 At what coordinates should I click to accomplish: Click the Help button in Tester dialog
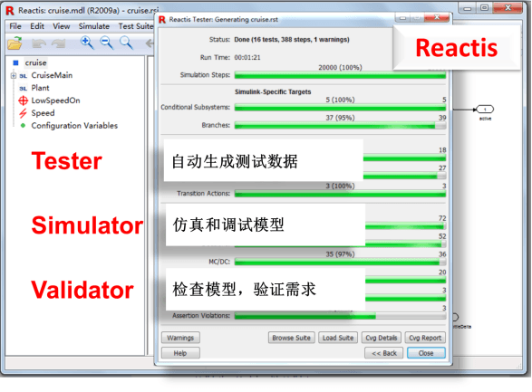pyautogui.click(x=180, y=353)
